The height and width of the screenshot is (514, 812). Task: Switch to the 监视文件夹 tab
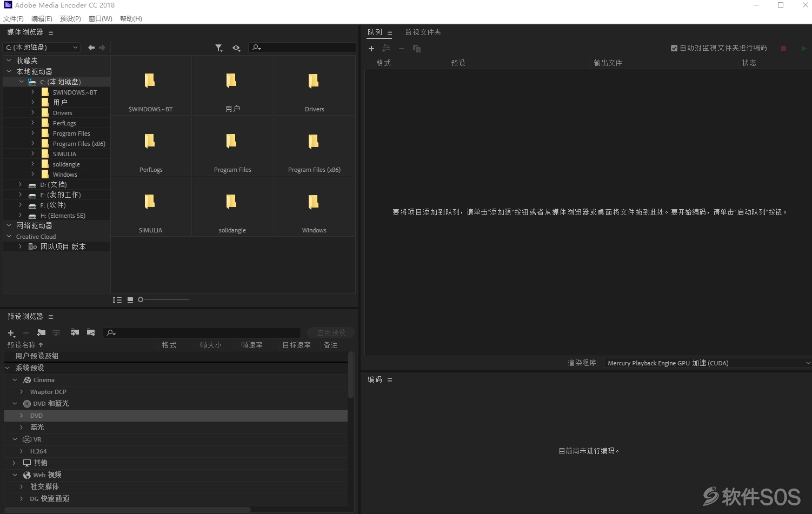coord(423,32)
